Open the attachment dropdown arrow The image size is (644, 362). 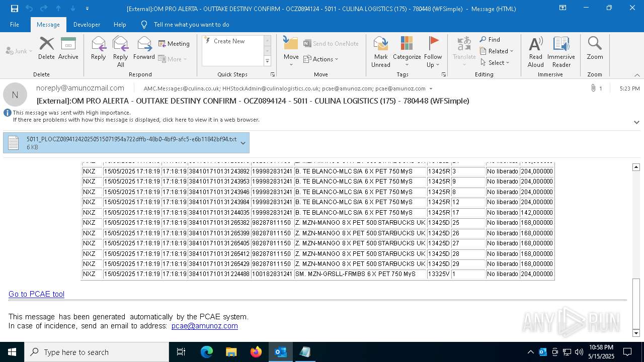[243, 143]
